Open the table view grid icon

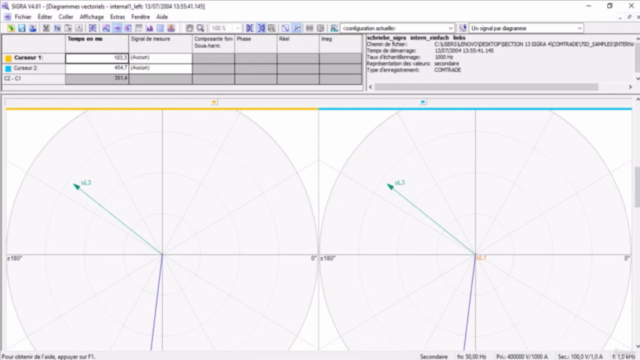pyautogui.click(x=160, y=28)
